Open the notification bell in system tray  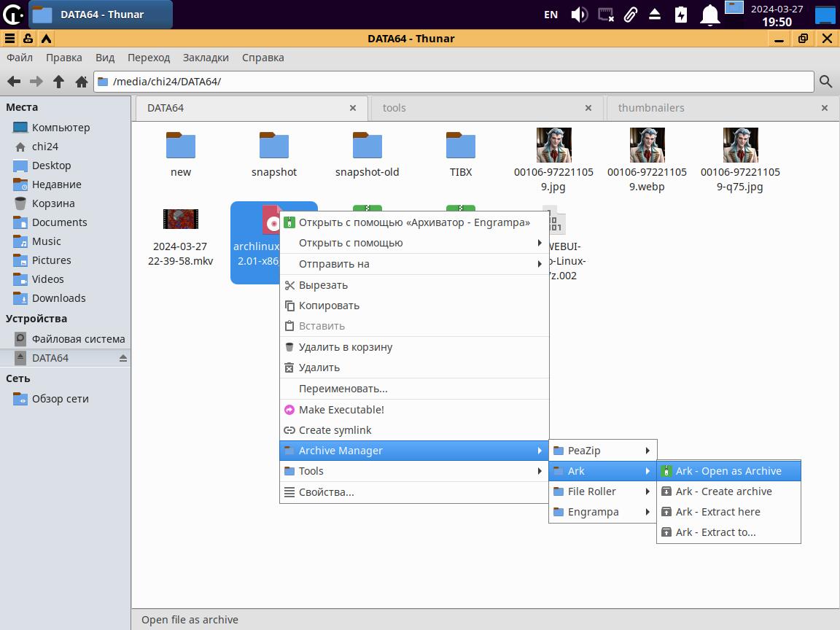709,15
